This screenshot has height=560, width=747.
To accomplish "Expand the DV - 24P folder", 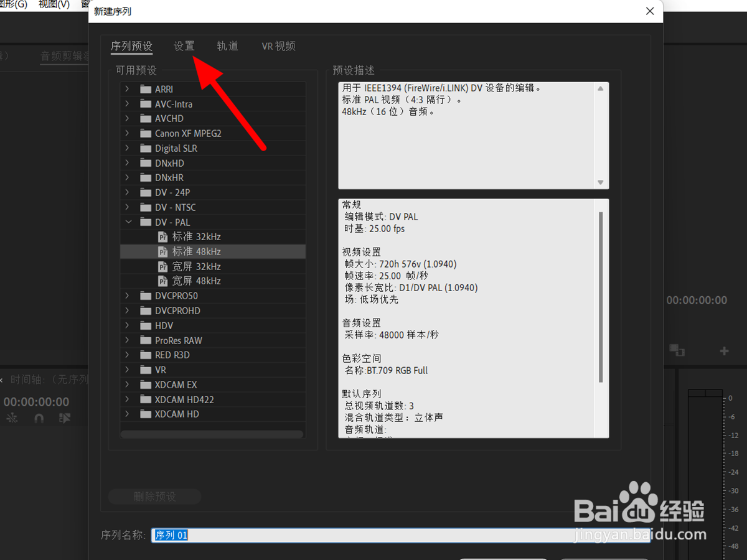I will click(x=128, y=192).
